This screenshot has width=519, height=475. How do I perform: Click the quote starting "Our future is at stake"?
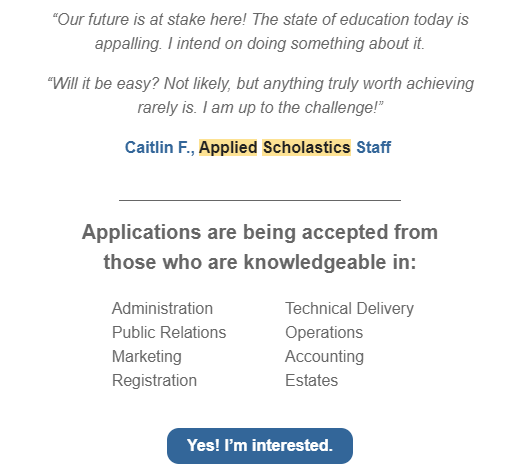coord(260,19)
